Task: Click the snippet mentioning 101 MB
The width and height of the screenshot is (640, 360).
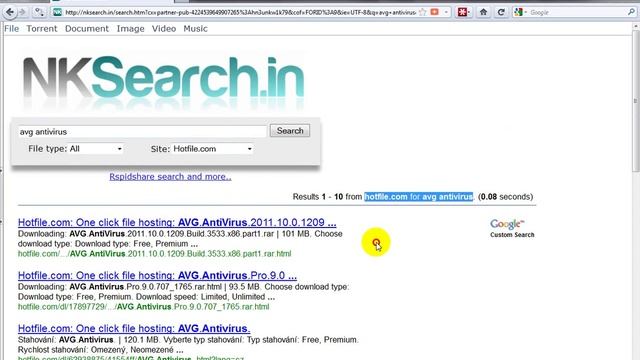Action: (180, 239)
